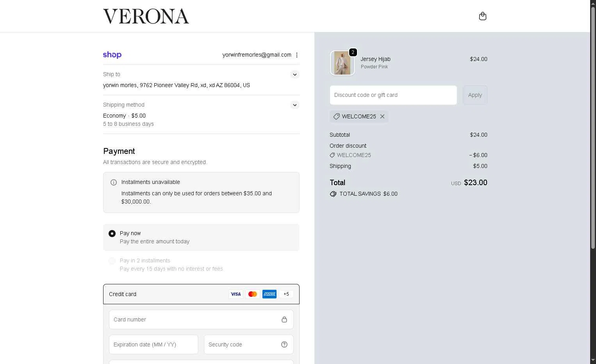The width and height of the screenshot is (596, 364).
Task: Click the Jersey Hijab product thumbnail
Action: click(x=343, y=63)
